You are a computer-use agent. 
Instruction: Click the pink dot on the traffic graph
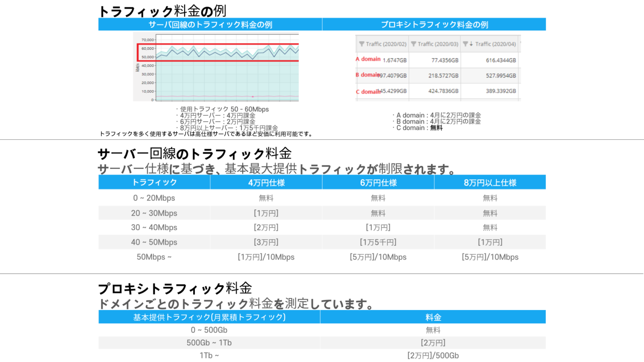click(252, 97)
